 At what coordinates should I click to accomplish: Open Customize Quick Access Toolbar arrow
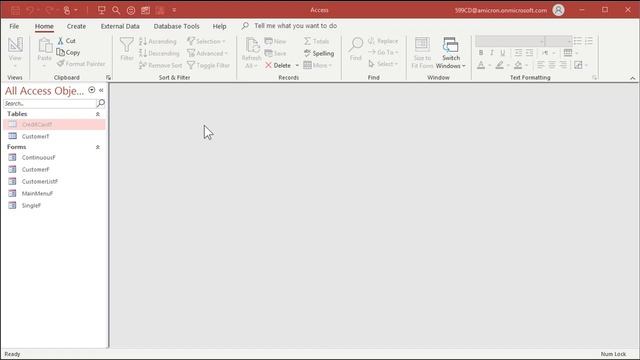(174, 10)
